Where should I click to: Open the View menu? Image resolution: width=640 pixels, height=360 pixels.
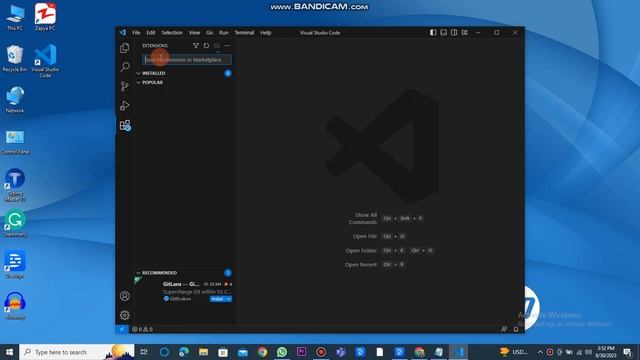point(194,33)
